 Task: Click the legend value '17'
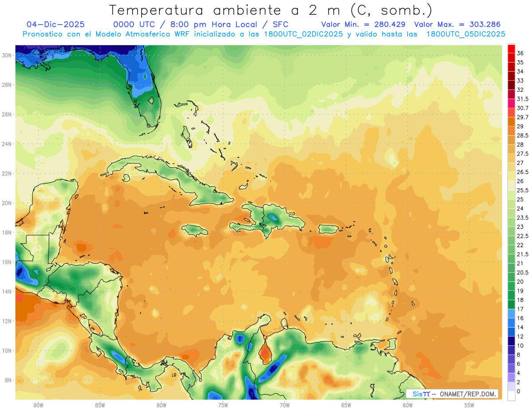[x=520, y=309]
